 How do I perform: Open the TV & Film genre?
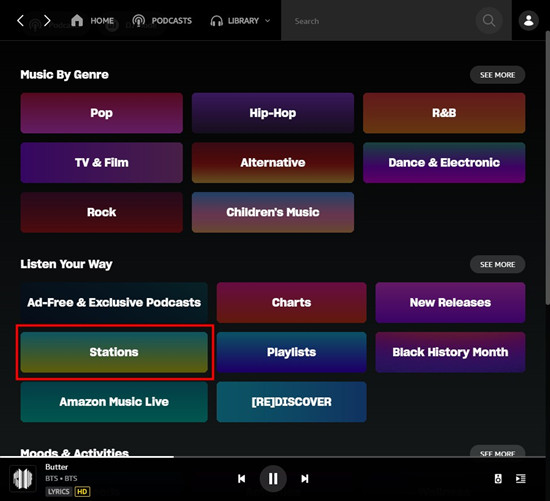pos(101,162)
